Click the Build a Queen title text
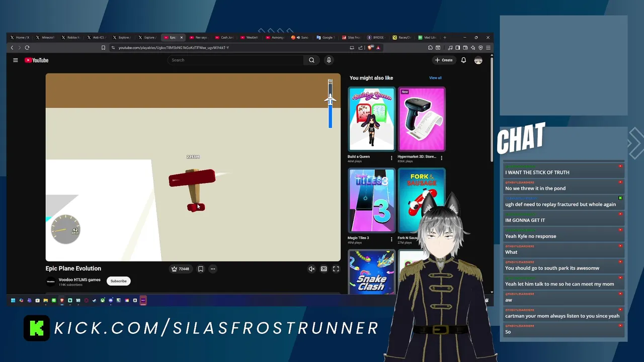 point(359,157)
